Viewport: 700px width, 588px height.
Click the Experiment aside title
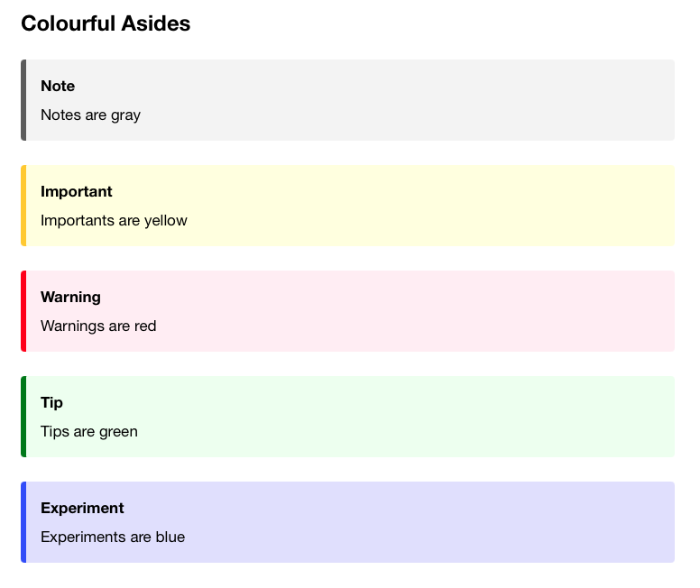pyautogui.click(x=82, y=508)
